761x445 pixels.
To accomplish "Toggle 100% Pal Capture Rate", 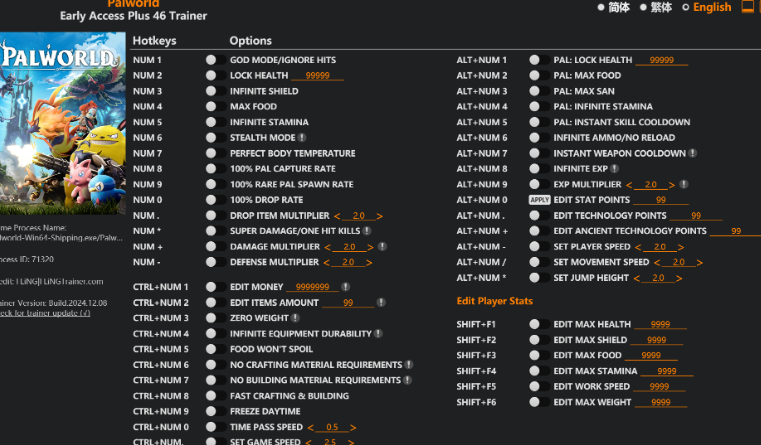I will point(215,168).
